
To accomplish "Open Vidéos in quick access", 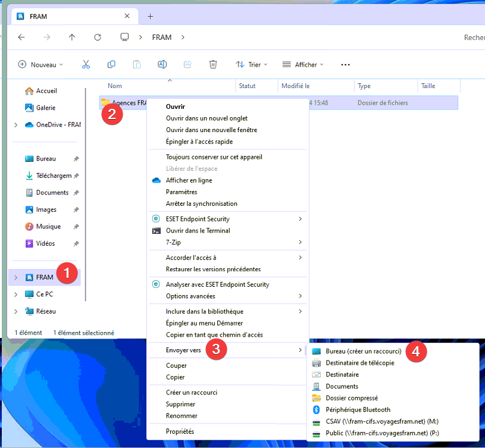I will click(x=45, y=243).
